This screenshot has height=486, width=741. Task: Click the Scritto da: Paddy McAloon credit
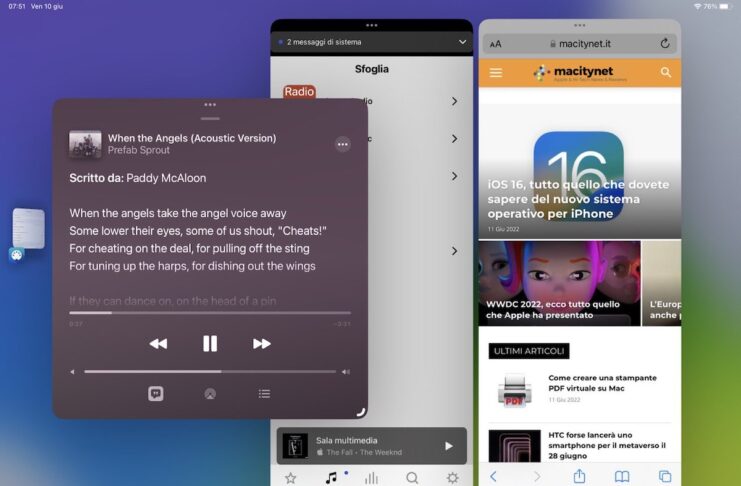click(x=138, y=178)
